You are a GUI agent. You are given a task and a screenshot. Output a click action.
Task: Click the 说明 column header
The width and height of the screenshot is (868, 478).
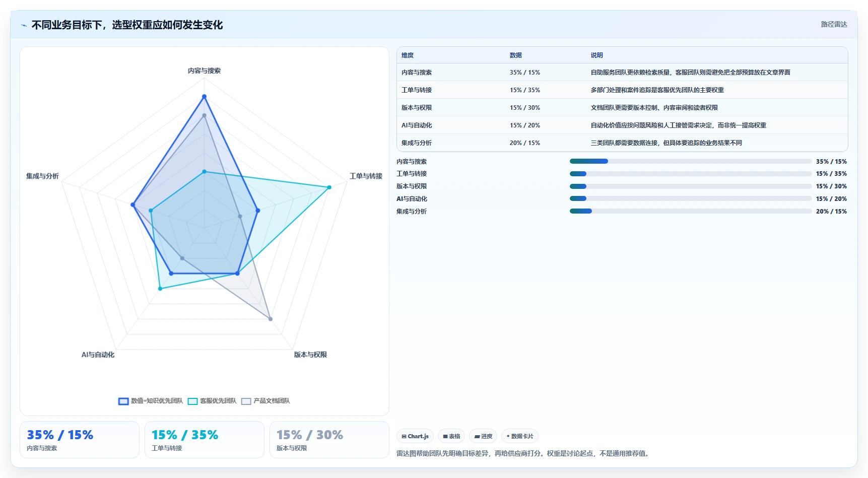click(597, 55)
